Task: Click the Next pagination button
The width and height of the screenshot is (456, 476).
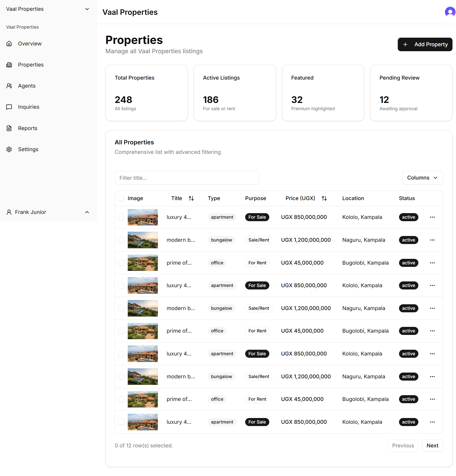Action: [432, 446]
